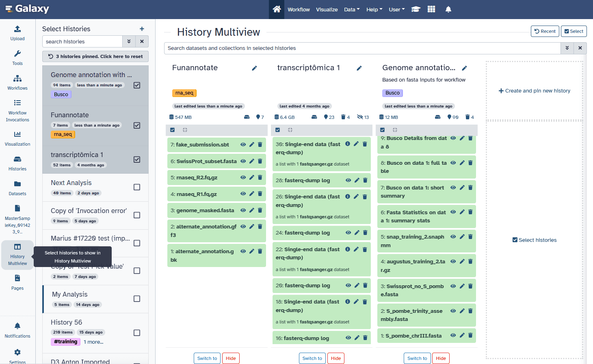This screenshot has width=593, height=364.
Task: Open the notifications bell in top bar
Action: coord(448,9)
